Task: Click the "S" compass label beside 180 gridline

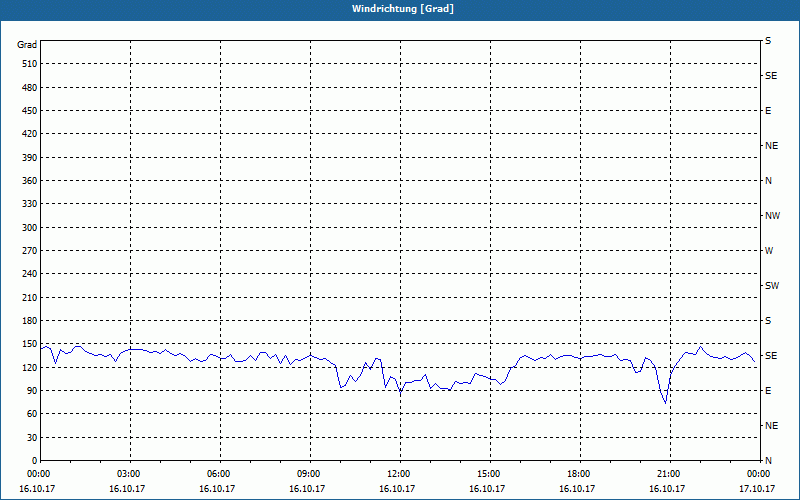Action: (x=768, y=320)
